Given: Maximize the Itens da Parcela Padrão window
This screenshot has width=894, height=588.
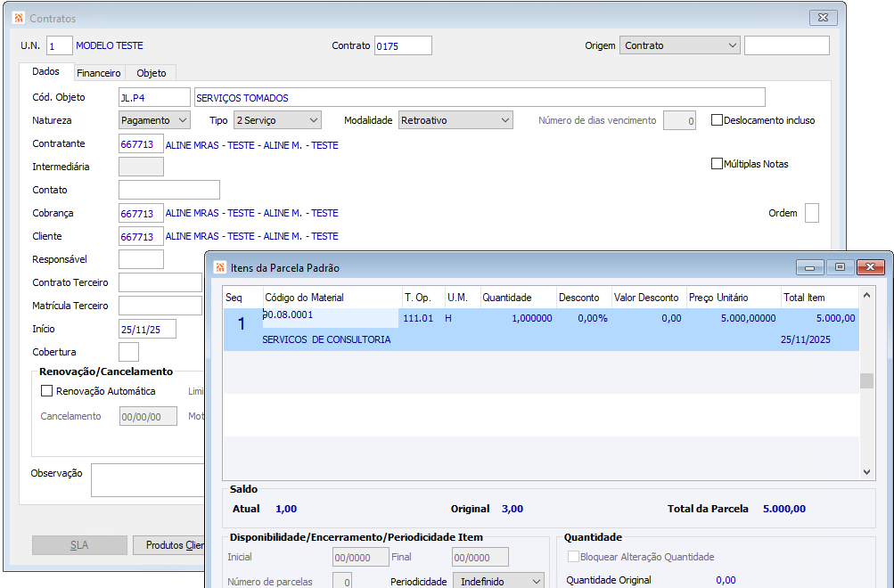Looking at the screenshot, I should [839, 267].
